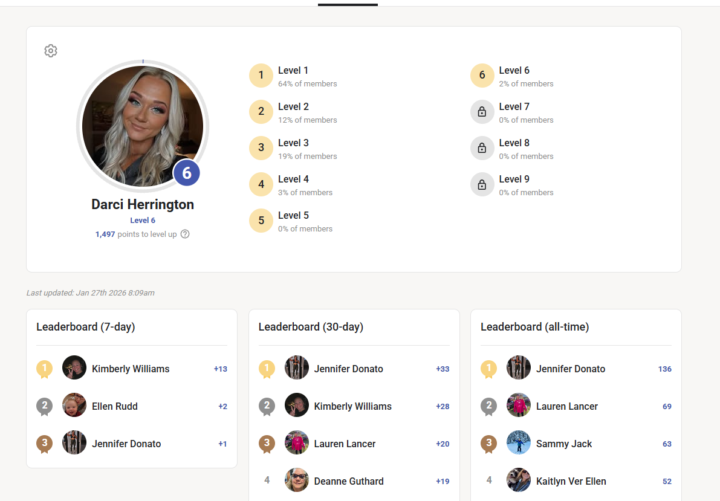Click the 52 score for Kaitlyn Ver Ellen

pyautogui.click(x=667, y=481)
